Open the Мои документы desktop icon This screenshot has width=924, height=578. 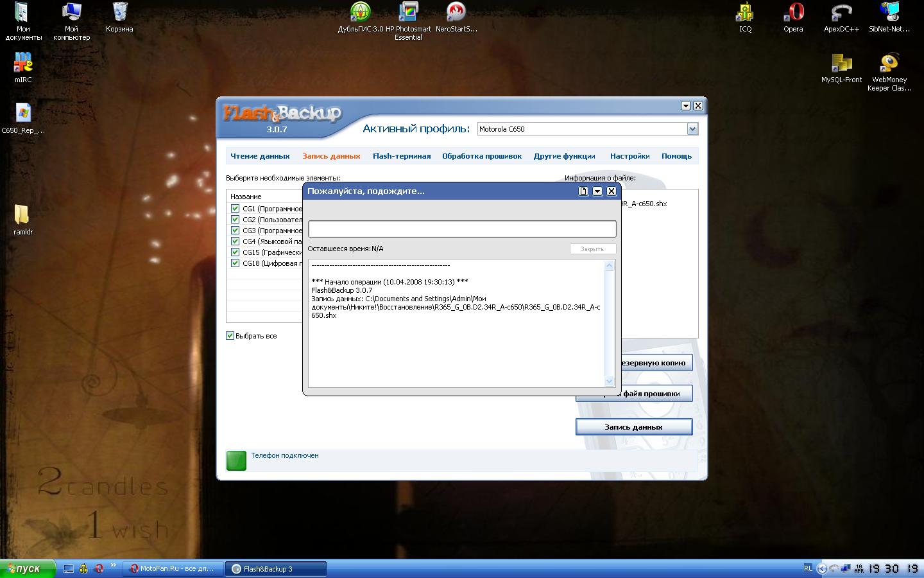[x=23, y=21]
